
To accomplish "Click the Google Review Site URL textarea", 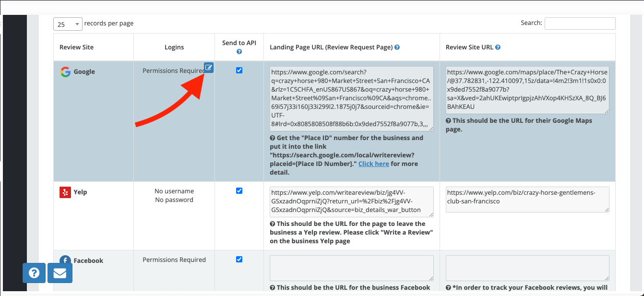I will (x=527, y=90).
